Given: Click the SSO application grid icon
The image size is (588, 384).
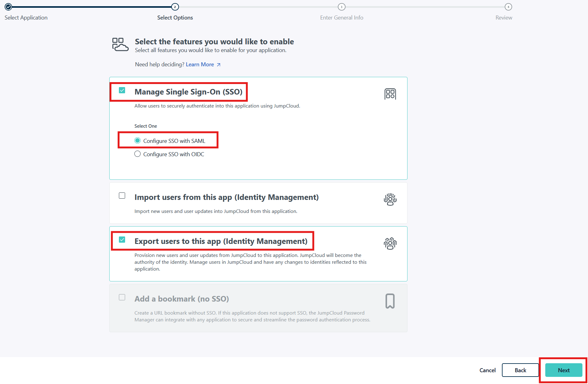Looking at the screenshot, I should [390, 94].
